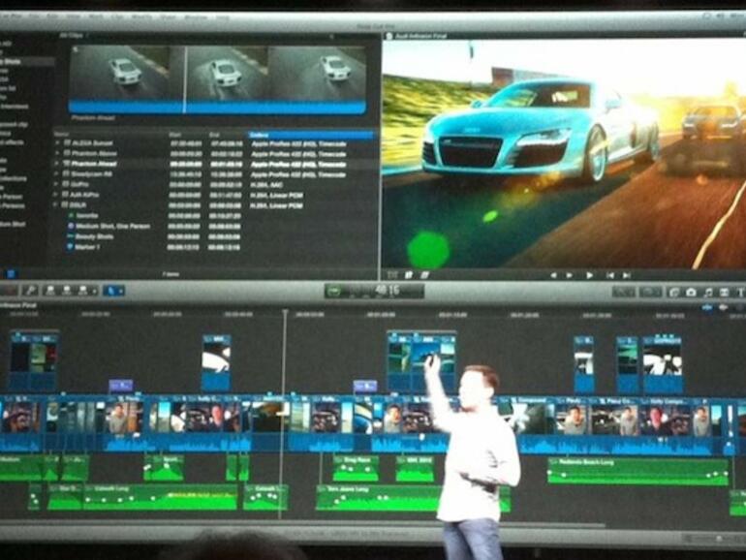This screenshot has width=746, height=560.
Task: Toggle list view button at browser bottom
Action: [11, 273]
